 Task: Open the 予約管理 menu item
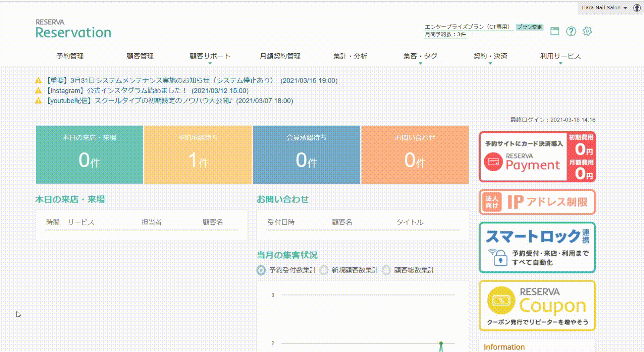tap(70, 56)
